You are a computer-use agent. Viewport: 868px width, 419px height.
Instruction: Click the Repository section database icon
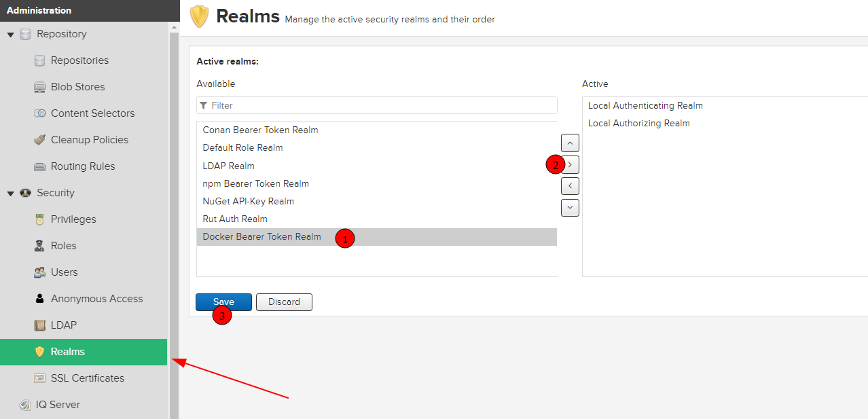click(26, 34)
